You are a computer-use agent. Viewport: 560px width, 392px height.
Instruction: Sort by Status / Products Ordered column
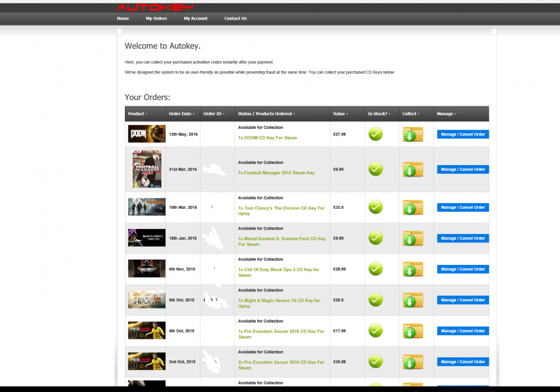click(267, 114)
